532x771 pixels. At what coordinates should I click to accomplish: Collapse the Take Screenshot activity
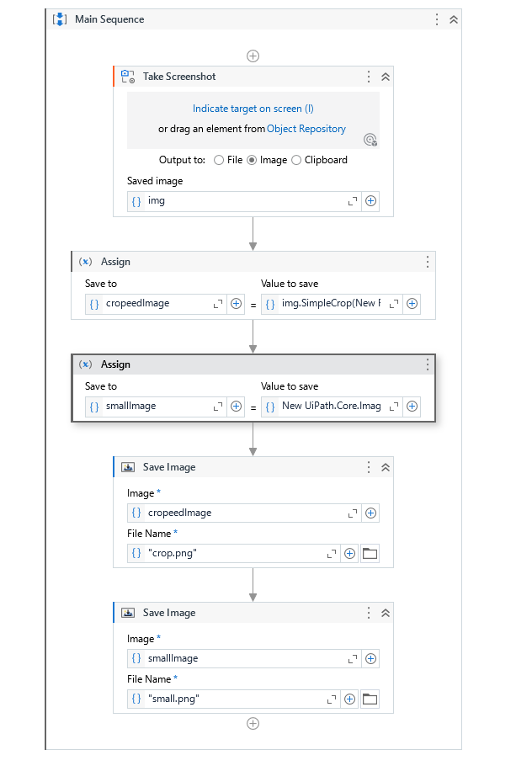pyautogui.click(x=386, y=77)
